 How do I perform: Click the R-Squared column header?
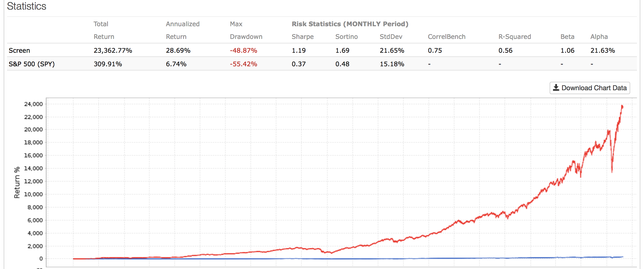click(514, 37)
